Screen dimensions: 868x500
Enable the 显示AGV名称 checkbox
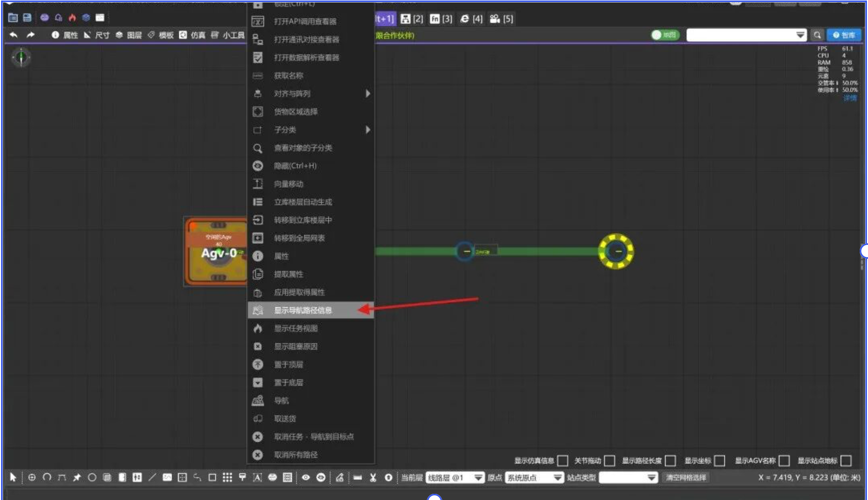tap(784, 461)
